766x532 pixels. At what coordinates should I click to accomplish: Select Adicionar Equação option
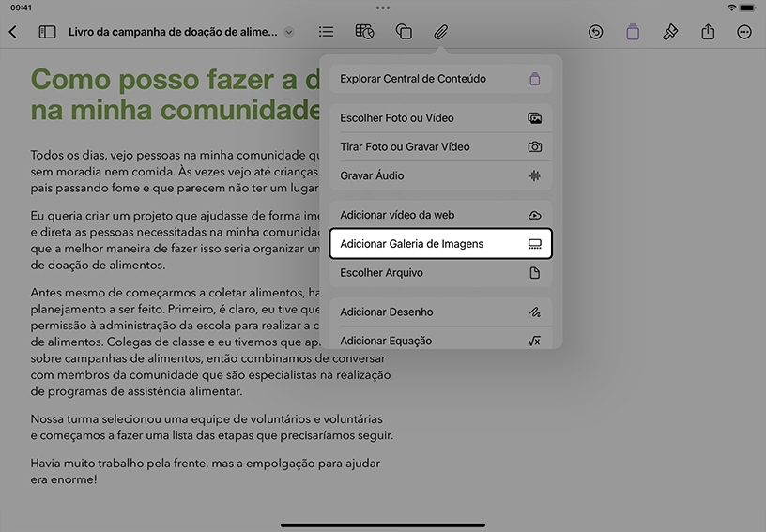pos(440,338)
